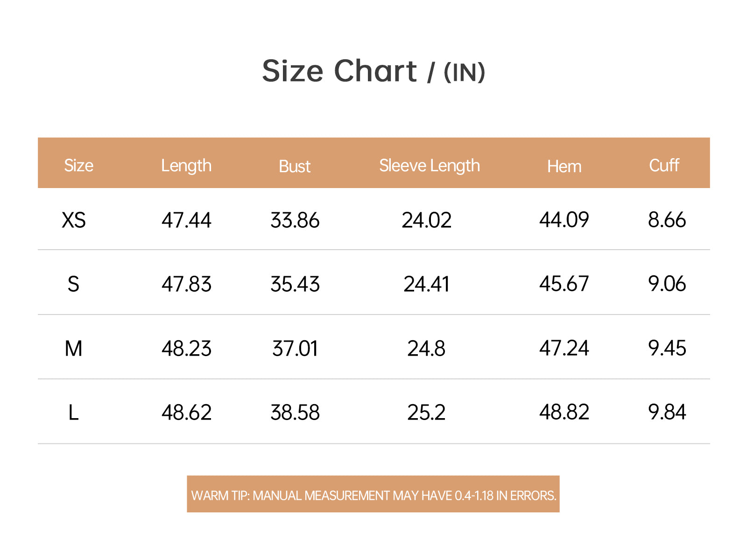
Task: Click the XS size row label
Action: coord(74,220)
